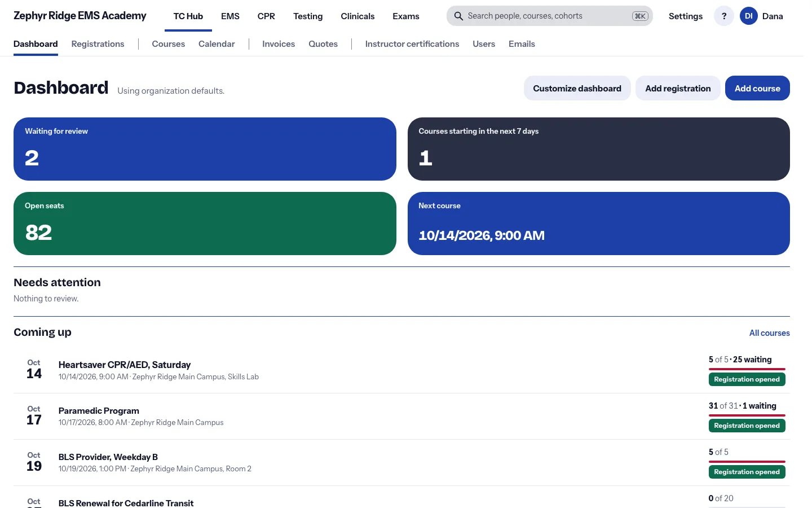Open the help question mark button
Image resolution: width=812 pixels, height=508 pixels.
click(x=724, y=16)
